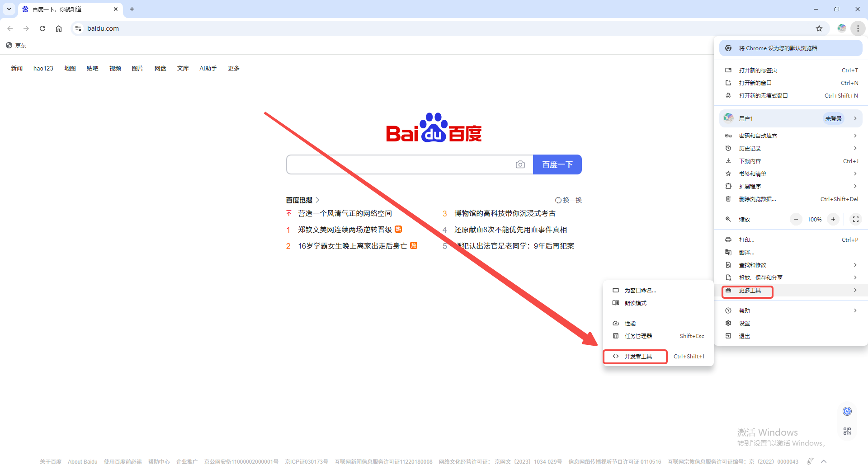Select 朗读模式 in submenu
This screenshot has height=470, width=868.
pyautogui.click(x=658, y=303)
